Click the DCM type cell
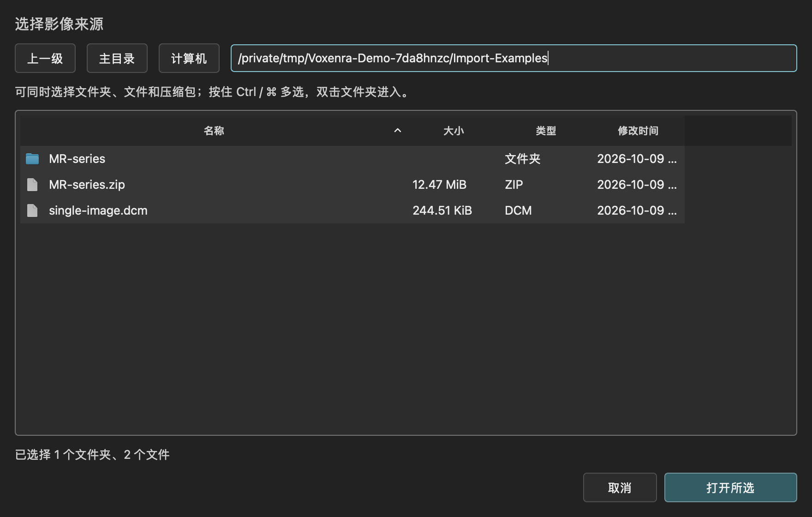The image size is (812, 517). [x=518, y=210]
